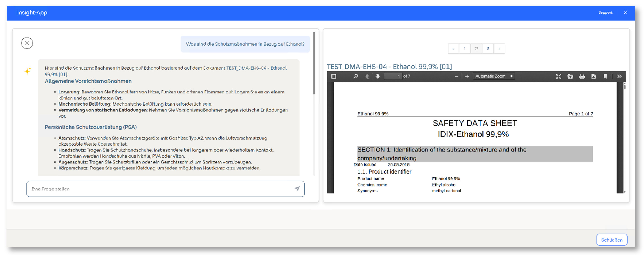644x256 pixels.
Task: Click the chat panel vertical scrollbar
Action: point(314,63)
